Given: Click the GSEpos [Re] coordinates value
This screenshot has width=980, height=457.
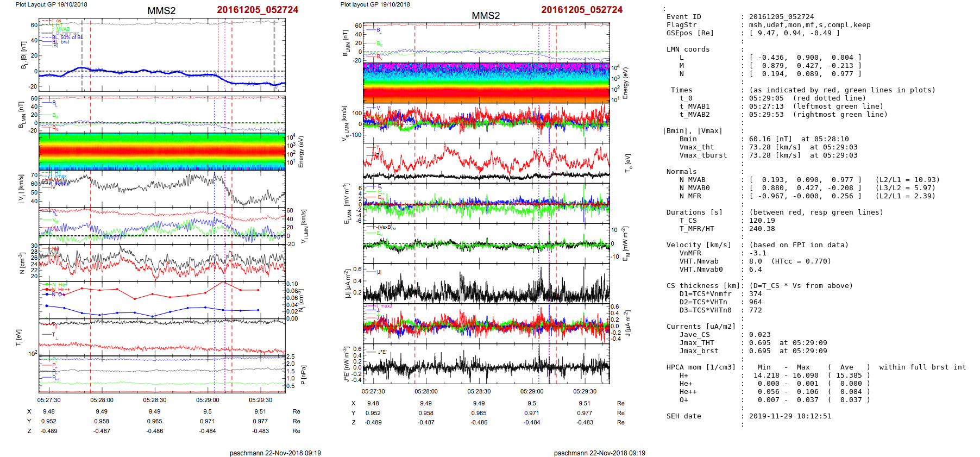Looking at the screenshot, I should (794, 33).
